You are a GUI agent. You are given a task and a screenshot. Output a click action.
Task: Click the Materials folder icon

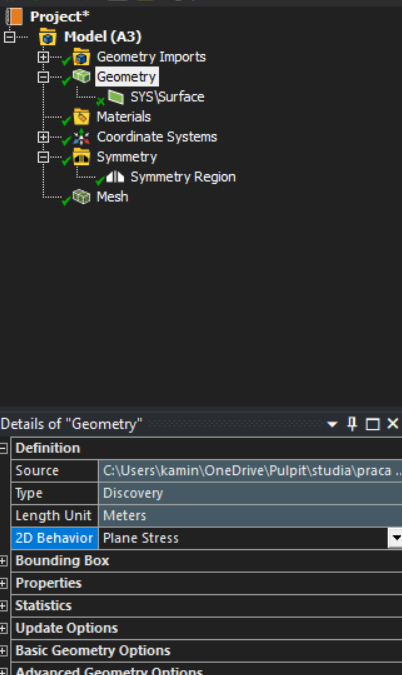click(x=81, y=117)
